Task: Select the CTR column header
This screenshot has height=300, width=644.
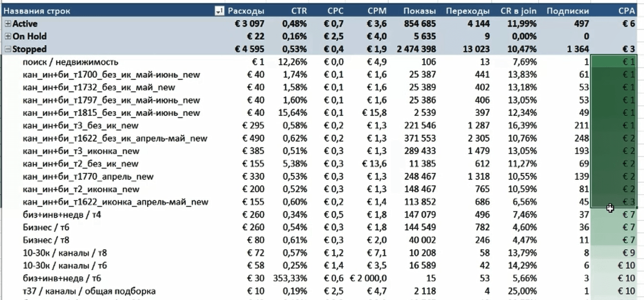Action: point(299,11)
